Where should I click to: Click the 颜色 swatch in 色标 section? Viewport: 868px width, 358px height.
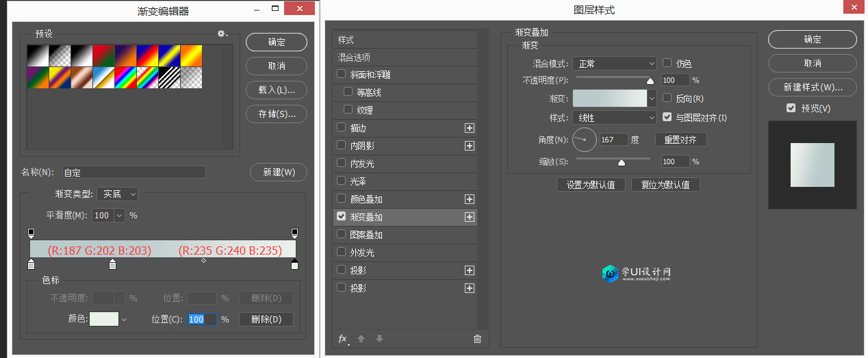[104, 319]
